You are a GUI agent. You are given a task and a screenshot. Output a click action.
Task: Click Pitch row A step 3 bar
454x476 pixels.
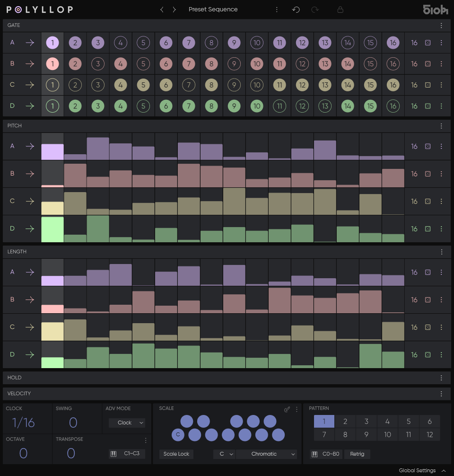98,149
